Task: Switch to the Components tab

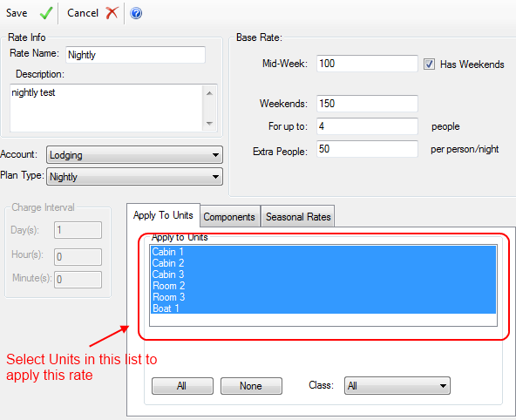Action: click(x=229, y=217)
